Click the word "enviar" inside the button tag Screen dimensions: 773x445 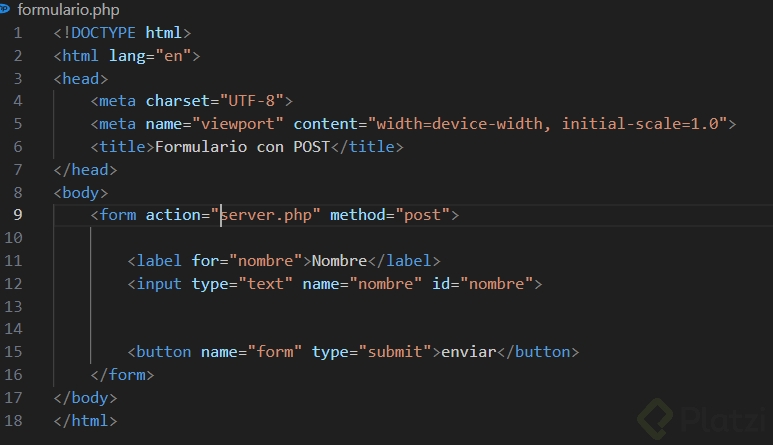[x=469, y=352]
